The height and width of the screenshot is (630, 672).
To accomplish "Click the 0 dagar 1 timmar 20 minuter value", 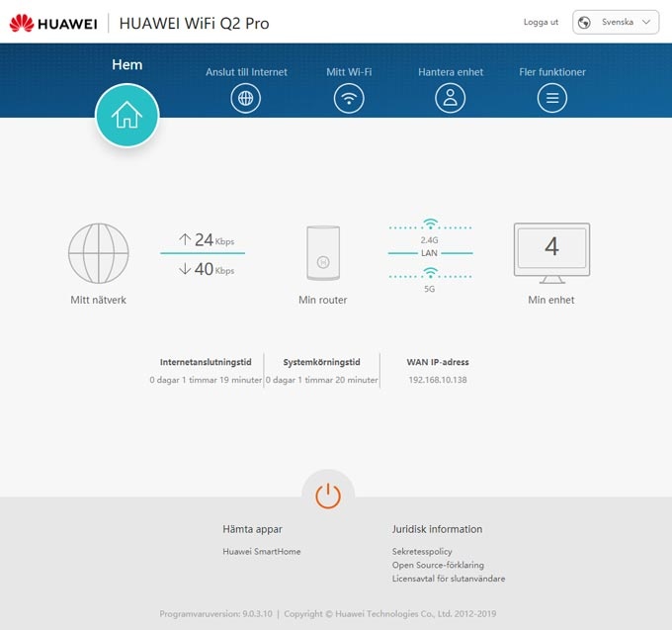I will pyautogui.click(x=321, y=380).
